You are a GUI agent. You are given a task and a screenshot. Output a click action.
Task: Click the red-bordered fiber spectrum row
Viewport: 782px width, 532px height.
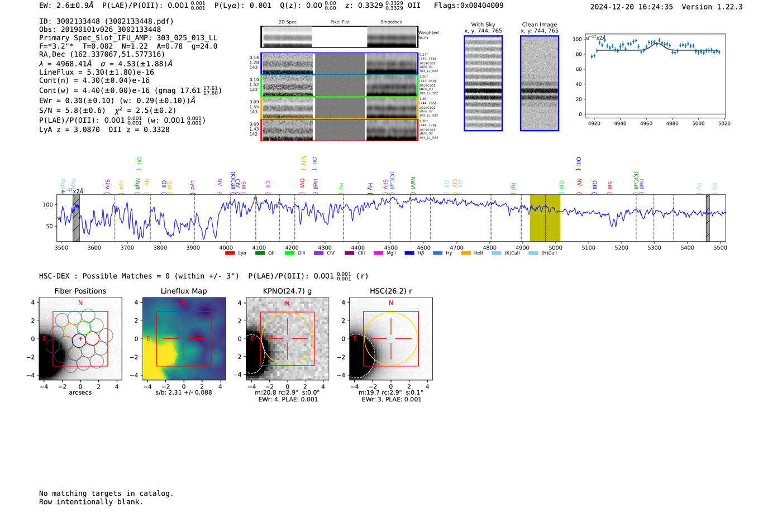click(339, 130)
